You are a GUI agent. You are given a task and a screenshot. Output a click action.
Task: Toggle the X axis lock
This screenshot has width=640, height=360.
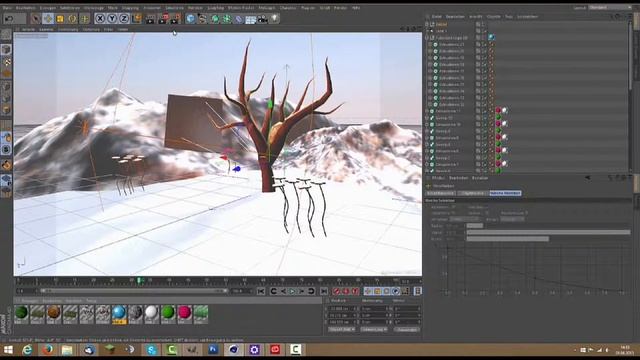(x=100, y=18)
